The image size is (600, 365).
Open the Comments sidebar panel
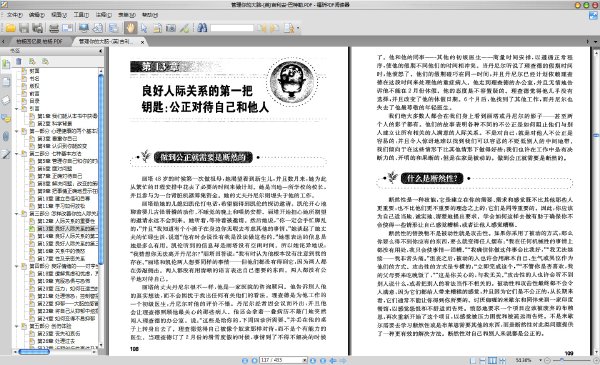point(6,118)
